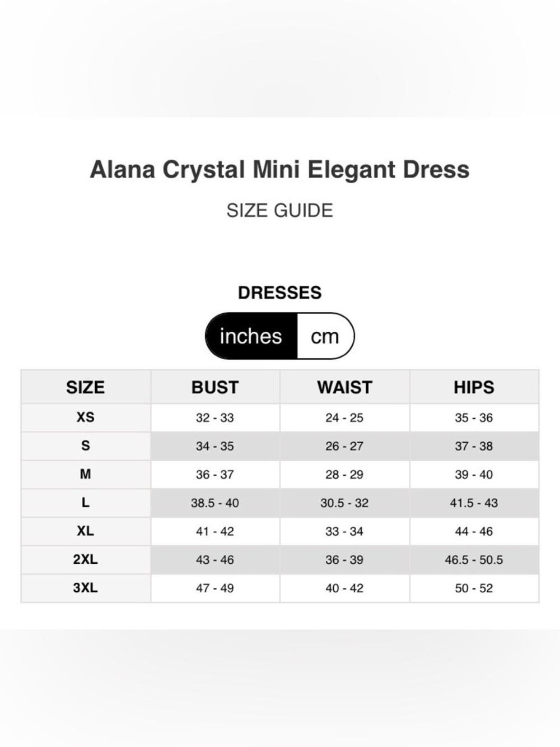Select the S size row label

[x=86, y=446]
